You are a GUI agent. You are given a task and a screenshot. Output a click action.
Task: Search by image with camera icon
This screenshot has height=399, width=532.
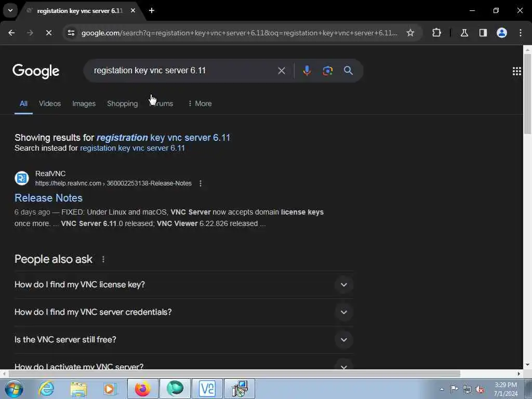(x=327, y=71)
